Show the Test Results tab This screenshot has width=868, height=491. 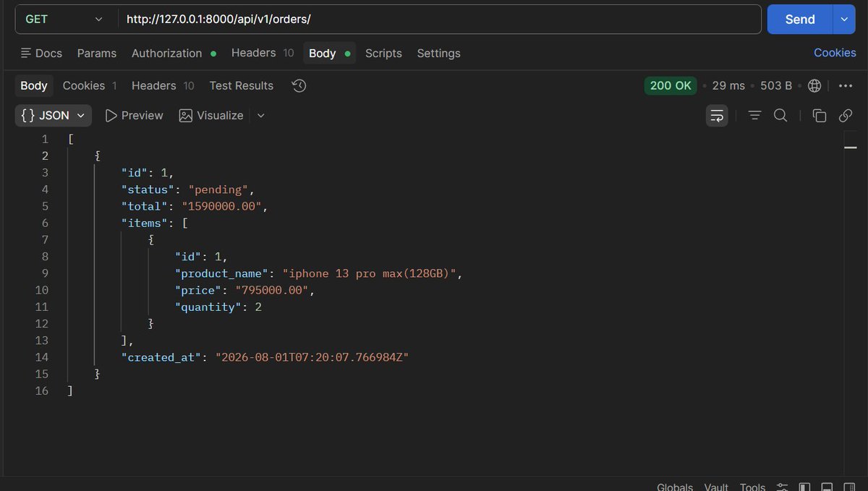point(242,85)
